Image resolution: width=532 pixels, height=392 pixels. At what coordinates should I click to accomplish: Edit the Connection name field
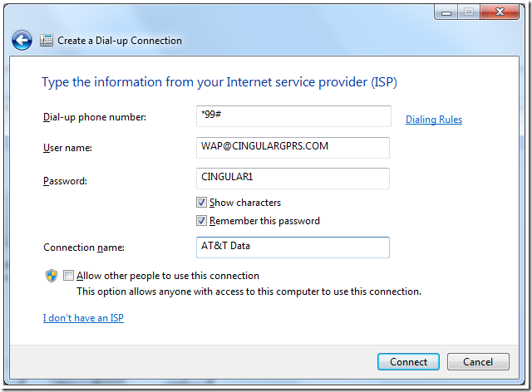[293, 247]
